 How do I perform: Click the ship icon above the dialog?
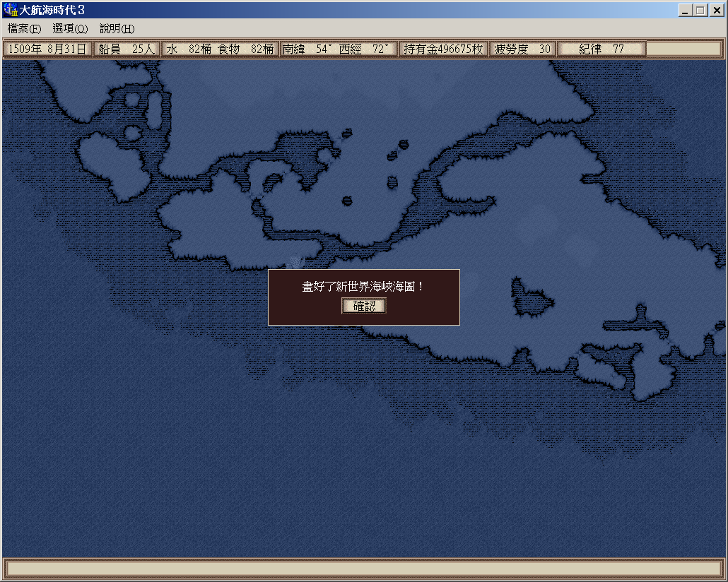click(x=298, y=262)
